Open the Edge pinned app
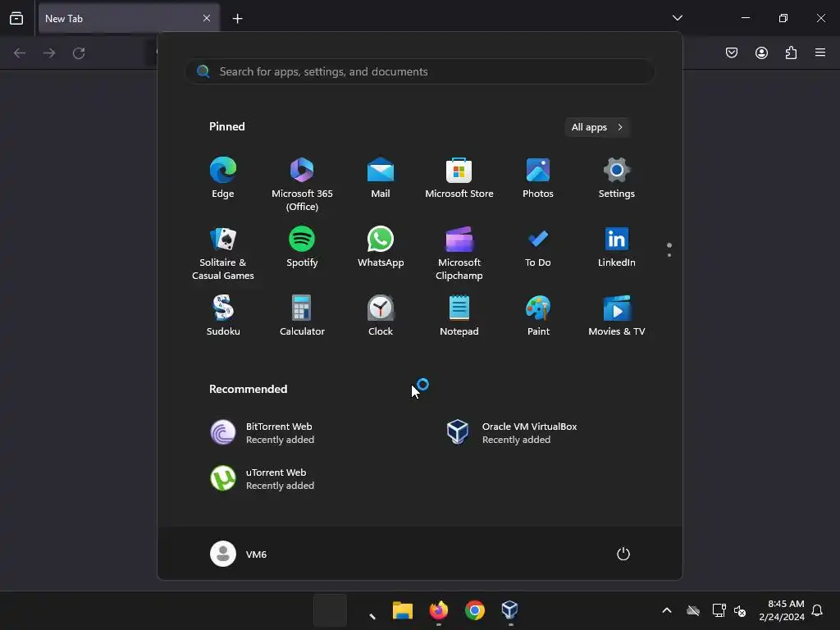The width and height of the screenshot is (840, 630). (x=223, y=178)
